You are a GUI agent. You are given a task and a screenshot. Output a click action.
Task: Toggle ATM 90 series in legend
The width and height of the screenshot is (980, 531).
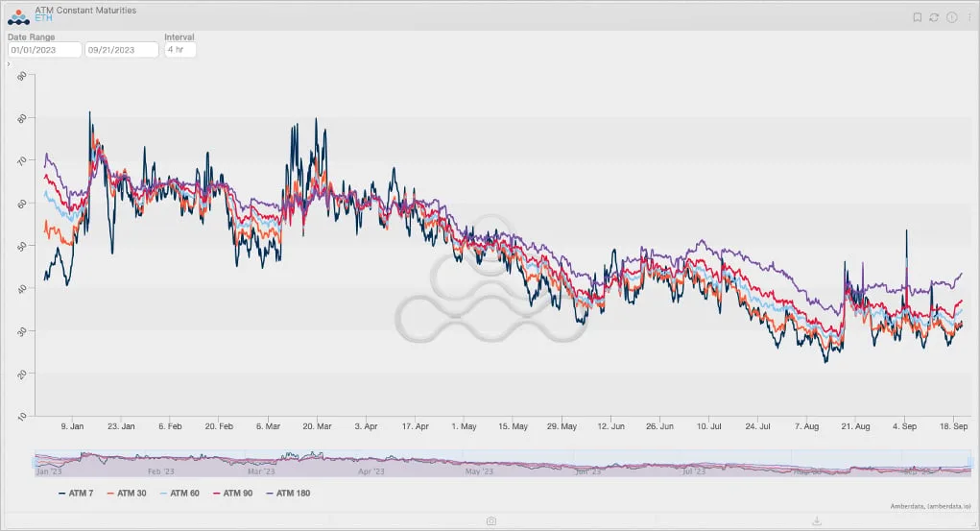pos(232,493)
